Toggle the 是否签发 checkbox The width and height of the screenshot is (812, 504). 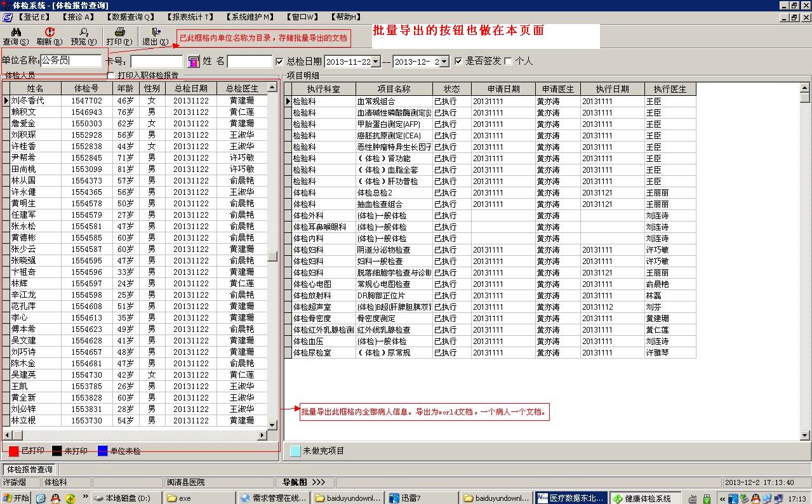[459, 62]
